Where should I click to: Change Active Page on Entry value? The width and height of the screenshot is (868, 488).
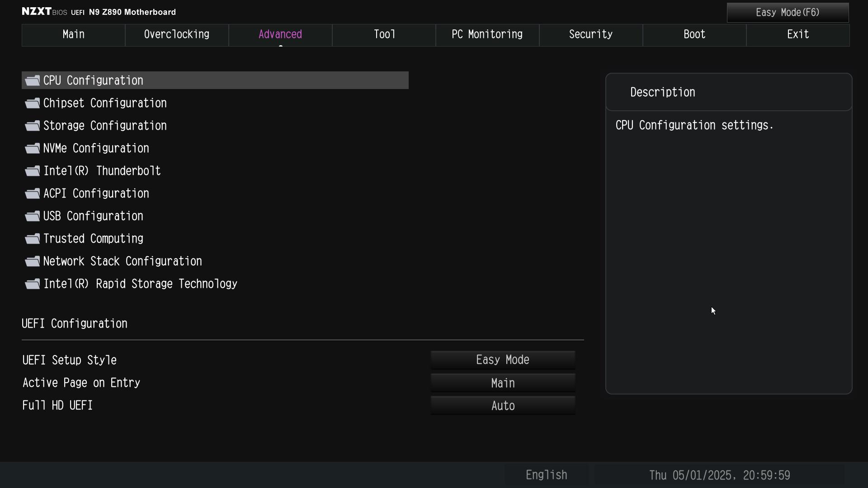[503, 383]
